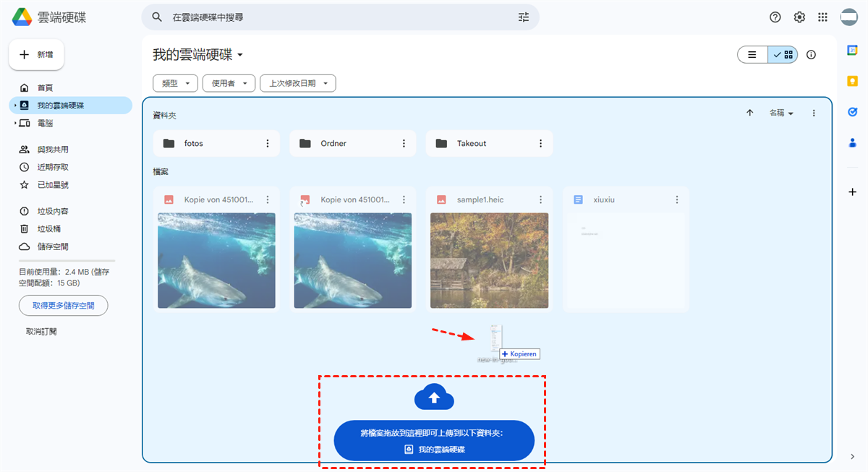Open more actions for xiuxiu document
868x472 pixels.
[x=677, y=199]
